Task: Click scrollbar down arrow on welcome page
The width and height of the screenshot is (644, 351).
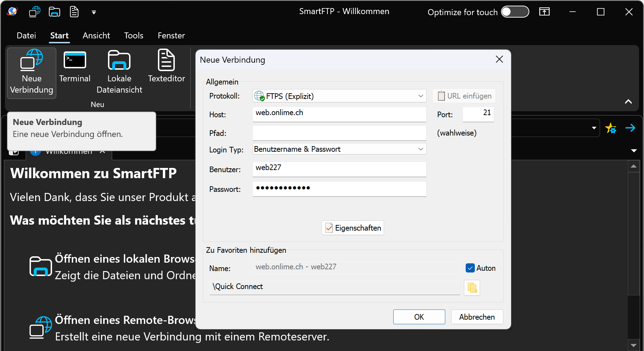Action: 633,345
